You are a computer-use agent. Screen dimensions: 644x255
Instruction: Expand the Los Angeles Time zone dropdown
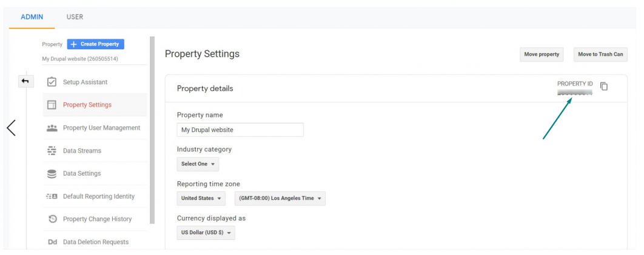(280, 199)
